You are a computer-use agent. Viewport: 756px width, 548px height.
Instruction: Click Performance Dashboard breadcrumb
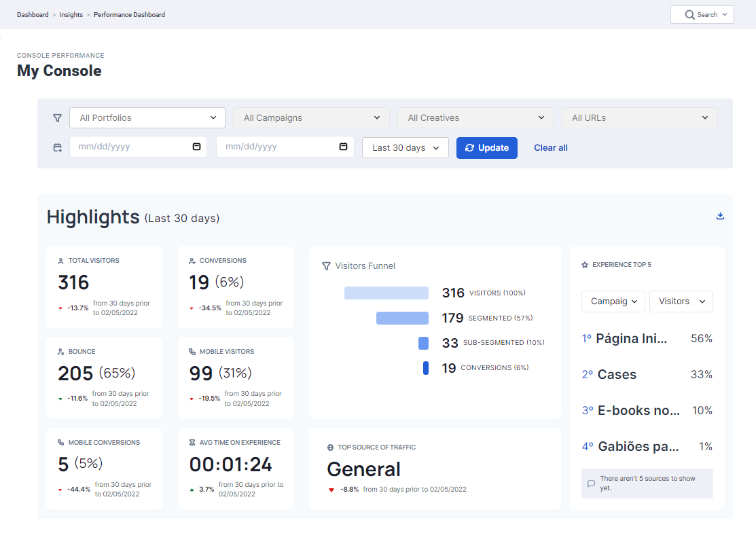point(129,15)
